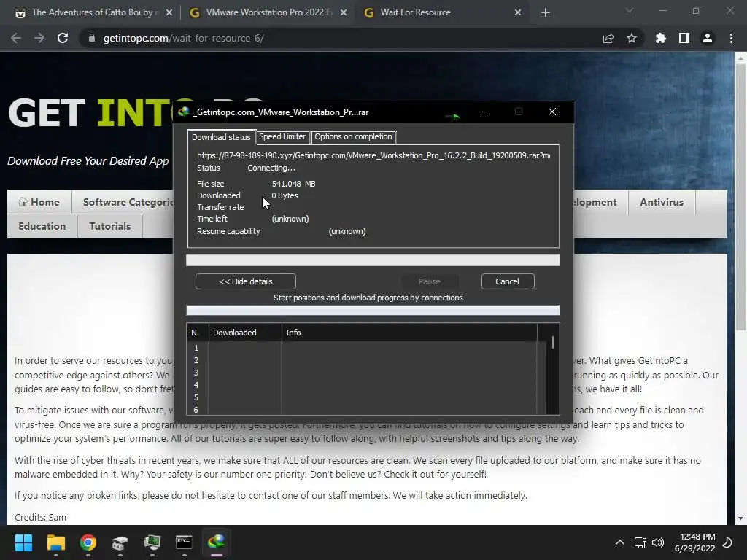Click the Hide details button

point(246,281)
